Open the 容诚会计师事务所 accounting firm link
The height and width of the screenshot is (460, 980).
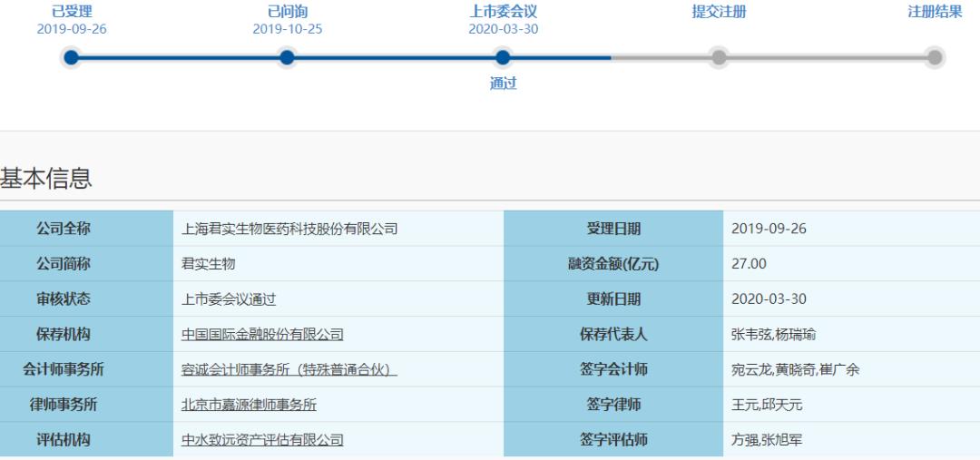click(289, 369)
